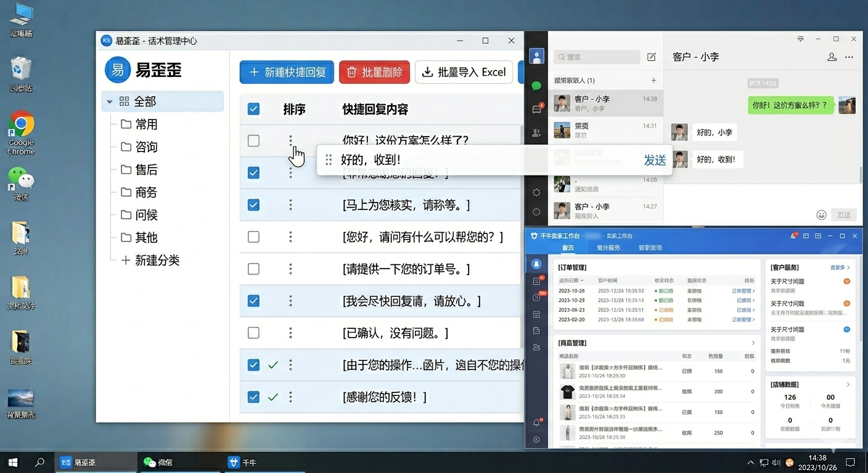
Task: Select the blue contact profile icon in Qianniu sidebar
Action: 536,264
